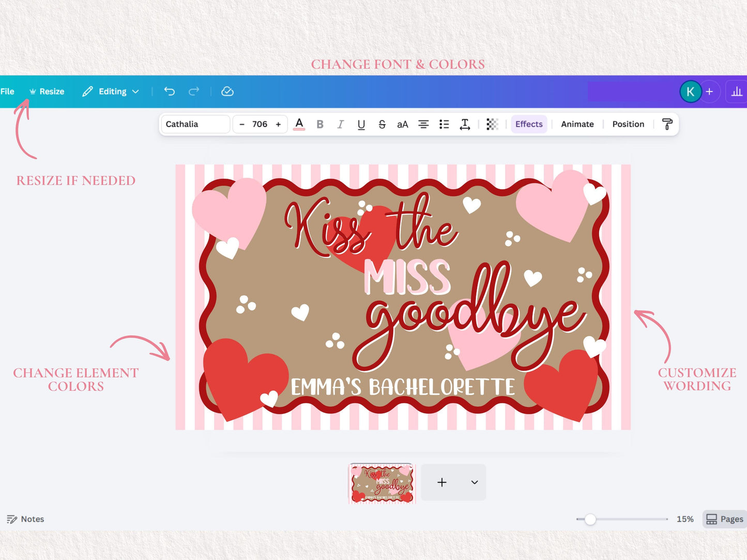This screenshot has height=560, width=747.
Task: Open the text color picker
Action: 299,124
